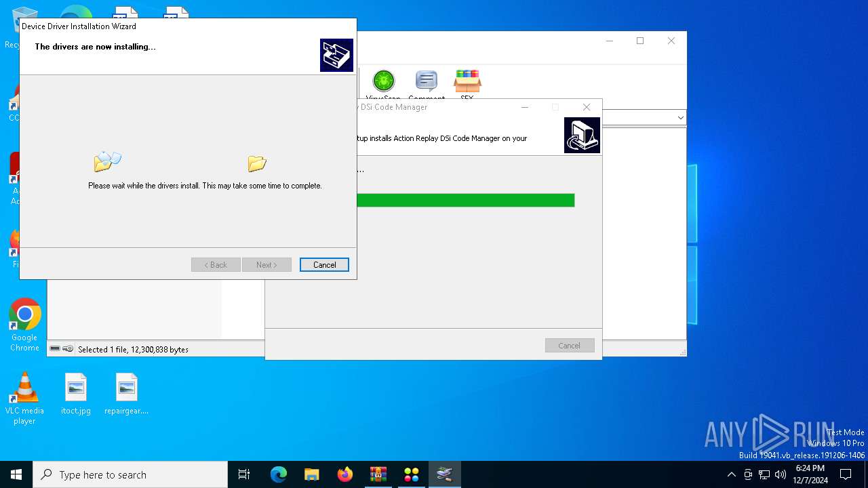
Task: Click the greyed Cancel button in Code Manager setup
Action: coord(570,346)
